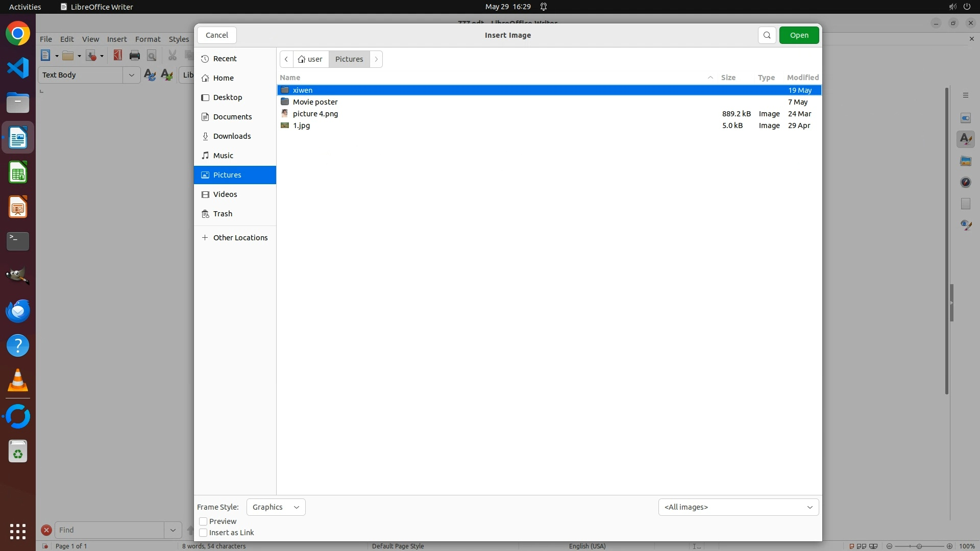Open the Gallery sidebar panel icon
980x551 pixels.
965,161
